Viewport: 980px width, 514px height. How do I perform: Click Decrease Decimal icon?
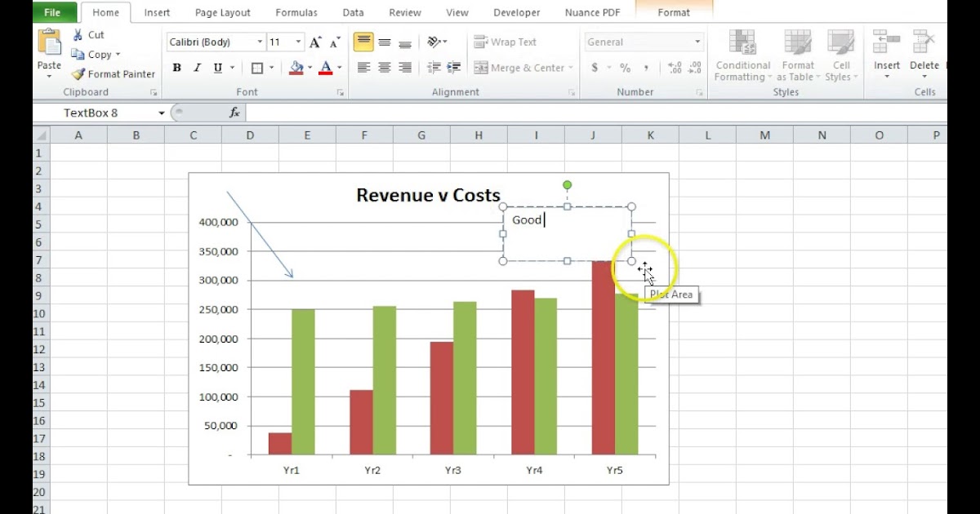pos(695,68)
